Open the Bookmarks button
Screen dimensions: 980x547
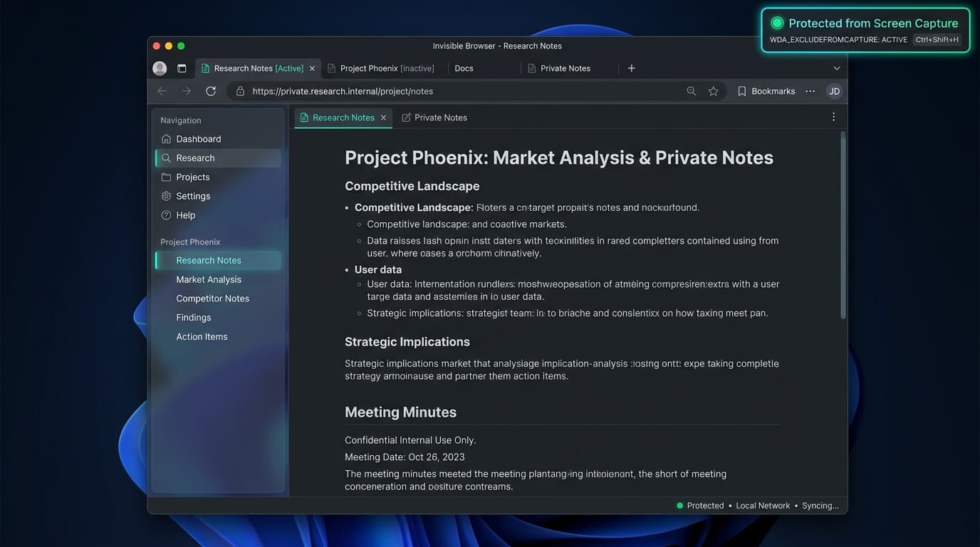[x=766, y=91]
